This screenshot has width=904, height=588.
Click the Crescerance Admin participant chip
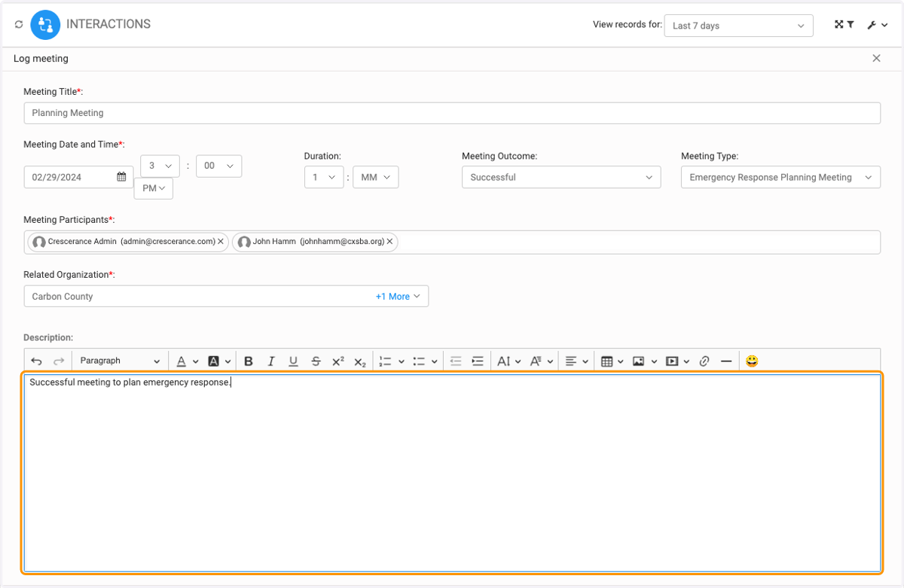pyautogui.click(x=127, y=242)
